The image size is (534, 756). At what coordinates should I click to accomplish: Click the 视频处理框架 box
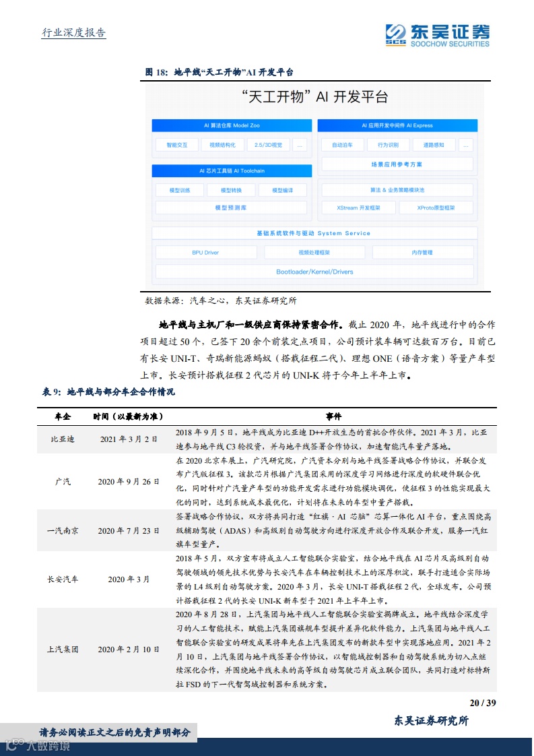(314, 253)
